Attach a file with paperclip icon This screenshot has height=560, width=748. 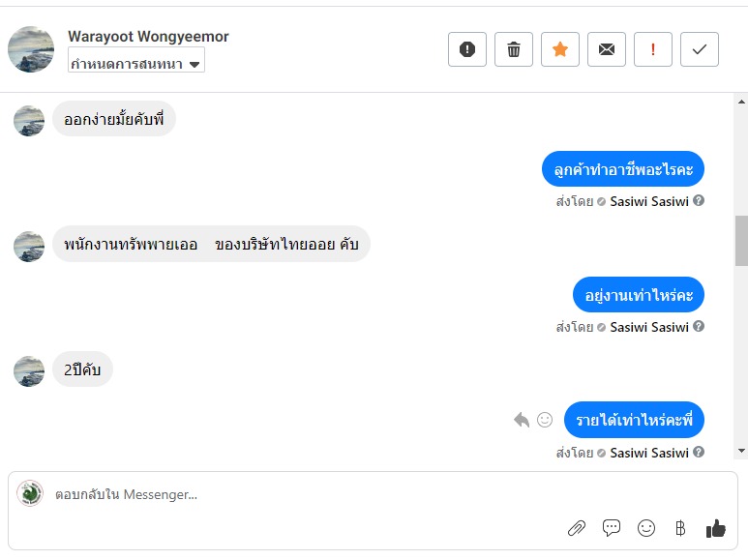coord(577,528)
